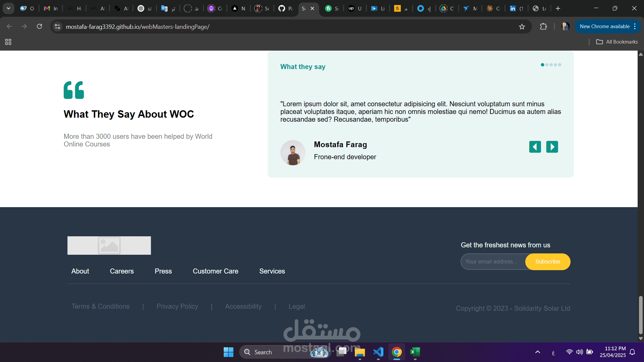Click the previous testimonial arrow button
This screenshot has width=644, height=362.
535,147
